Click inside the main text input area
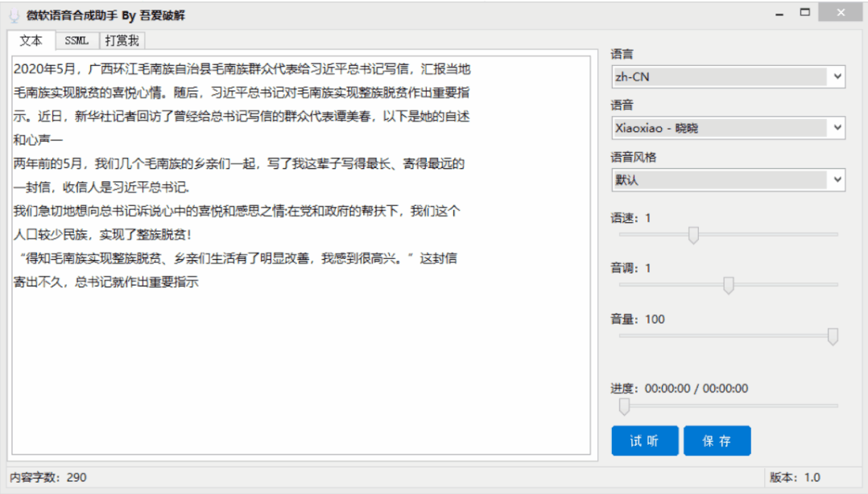This screenshot has height=494, width=868. [304, 370]
